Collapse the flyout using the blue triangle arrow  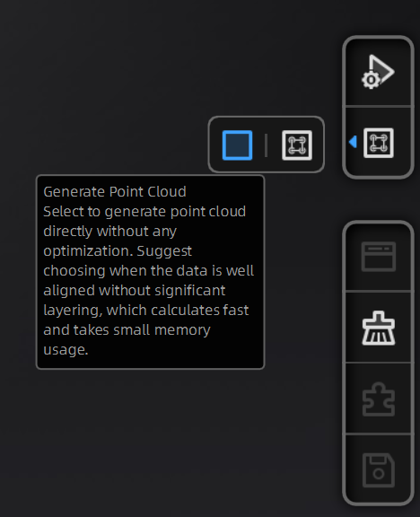tap(353, 142)
